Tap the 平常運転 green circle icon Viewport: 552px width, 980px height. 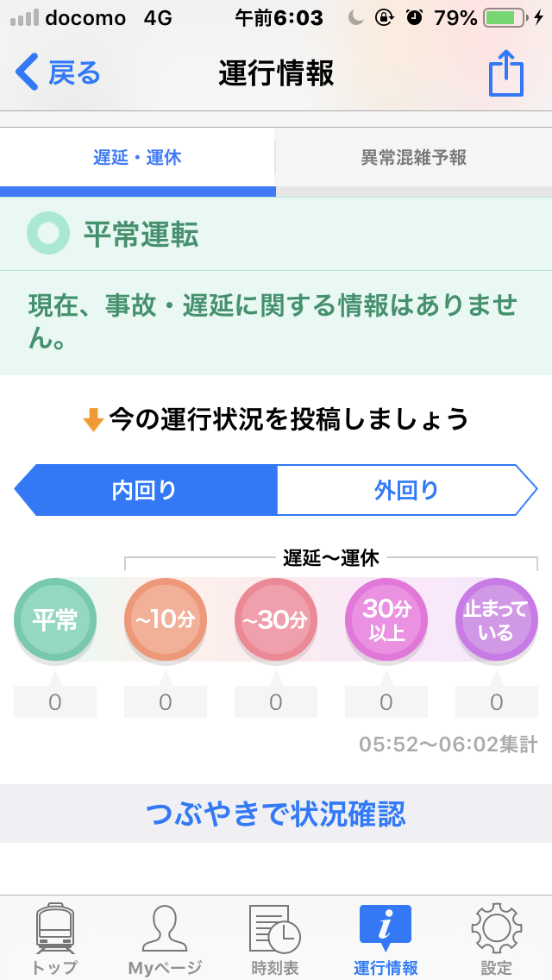click(x=47, y=233)
